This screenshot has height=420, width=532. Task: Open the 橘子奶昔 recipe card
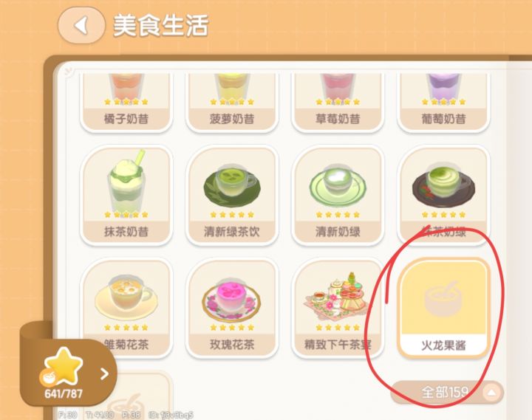click(126, 102)
